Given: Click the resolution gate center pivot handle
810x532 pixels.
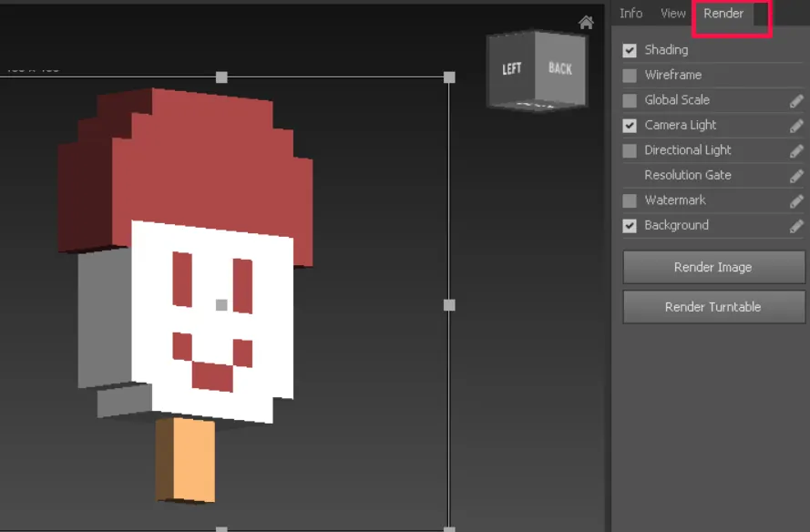Looking at the screenshot, I should click(221, 305).
